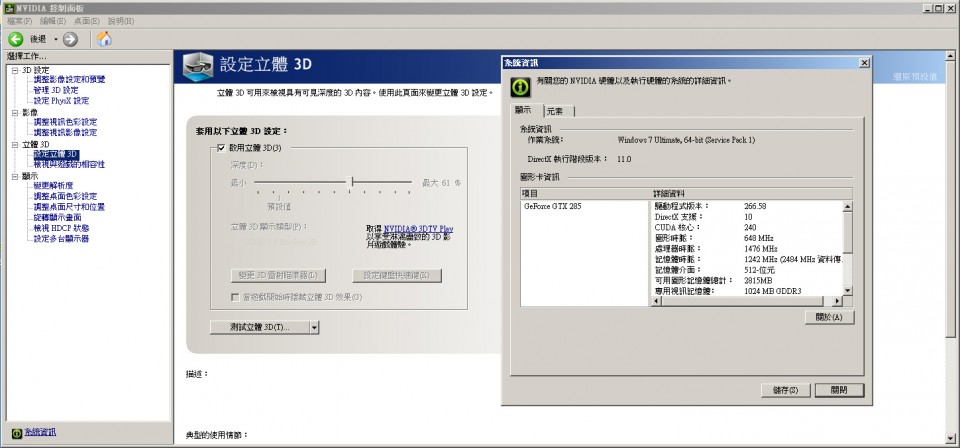Collapse the 3D 設定 tree node
Image resolution: width=960 pixels, height=448 pixels.
pyautogui.click(x=15, y=70)
